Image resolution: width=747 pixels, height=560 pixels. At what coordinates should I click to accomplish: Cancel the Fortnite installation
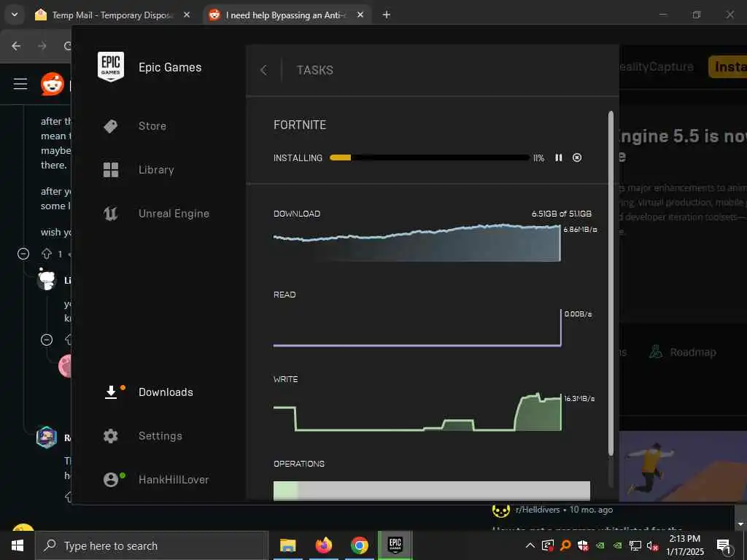(x=577, y=157)
